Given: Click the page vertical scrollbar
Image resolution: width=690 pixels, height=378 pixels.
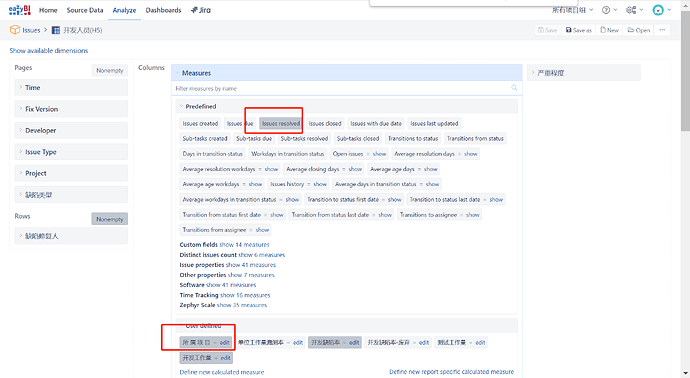Looking at the screenshot, I should click(685, 70).
